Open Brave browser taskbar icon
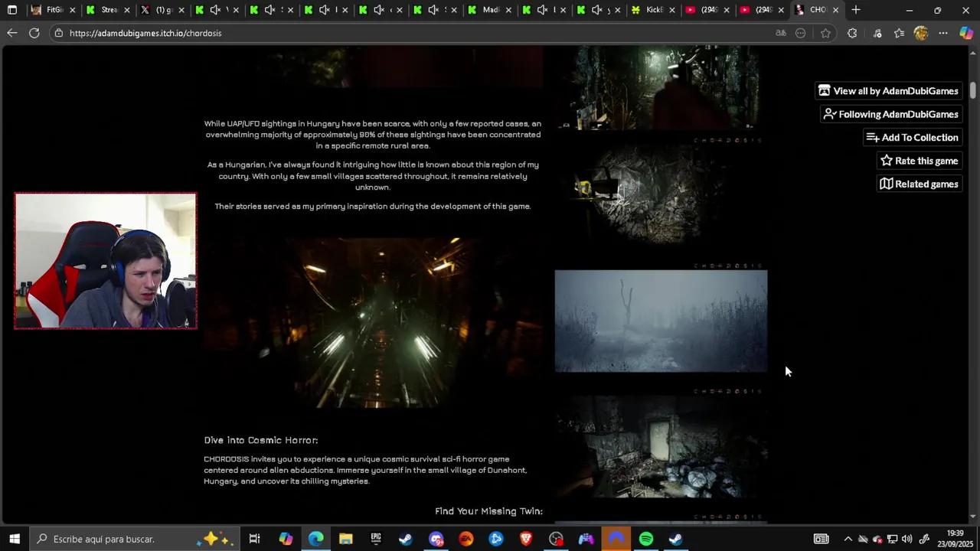This screenshot has width=980, height=551. [x=526, y=539]
